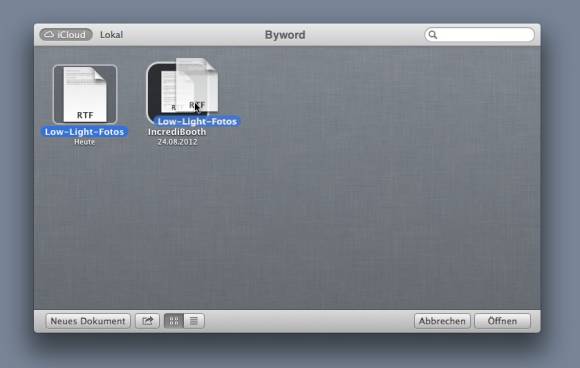Screen dimensions: 580x368
Task: Click the magnifying glass search icon
Action: point(432,35)
